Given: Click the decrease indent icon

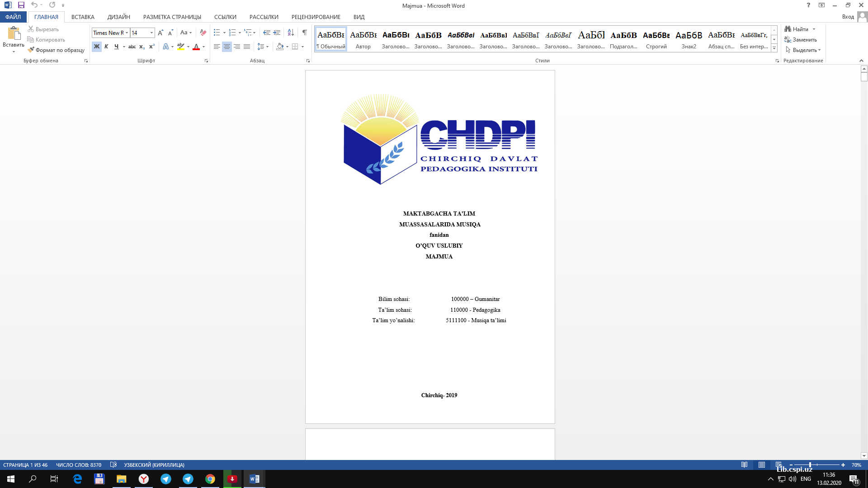Looking at the screenshot, I should click(267, 33).
